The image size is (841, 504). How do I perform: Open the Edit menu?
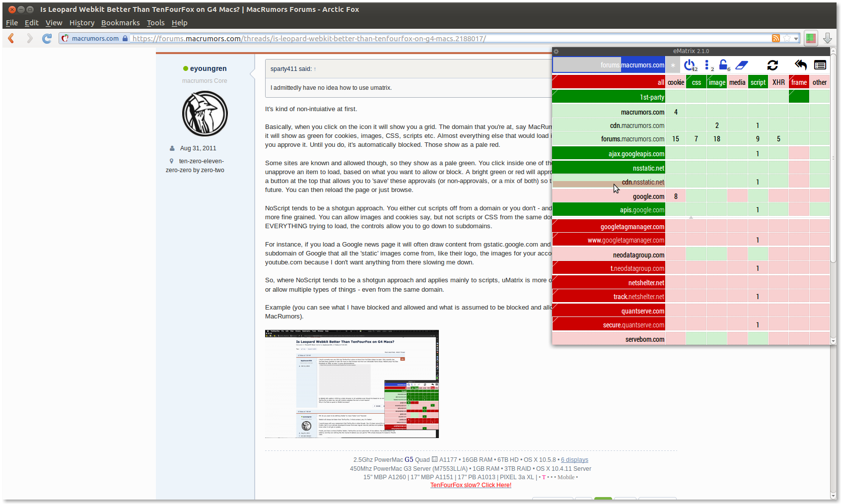pos(31,23)
